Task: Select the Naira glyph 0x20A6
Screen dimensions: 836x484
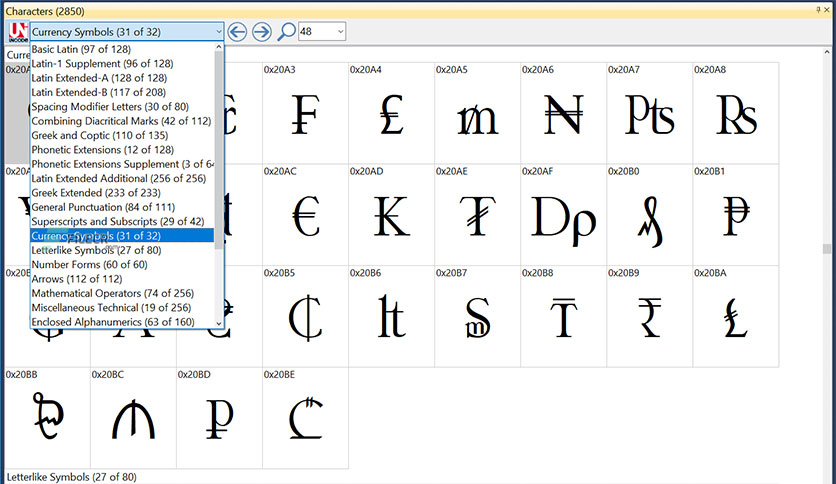Action: [563, 113]
